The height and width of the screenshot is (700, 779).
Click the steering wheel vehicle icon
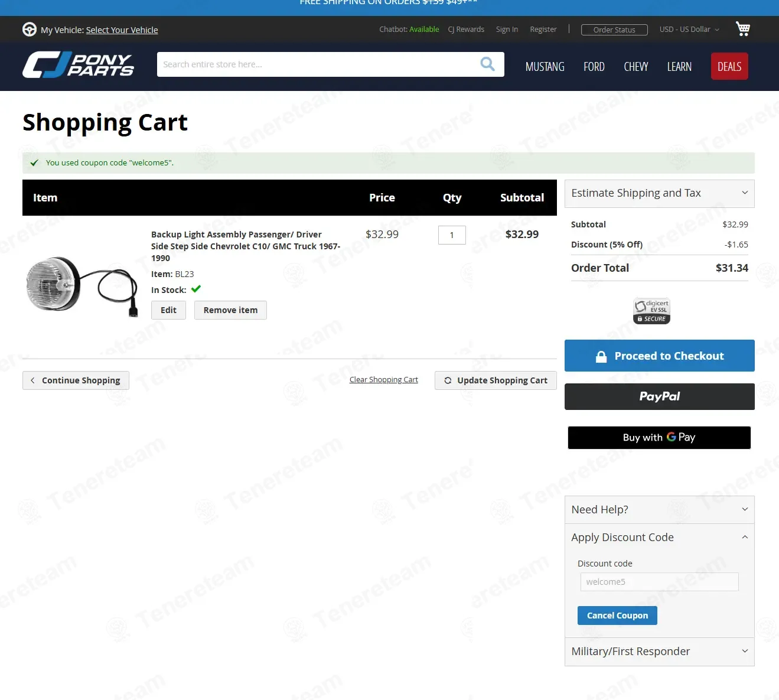tap(30, 30)
